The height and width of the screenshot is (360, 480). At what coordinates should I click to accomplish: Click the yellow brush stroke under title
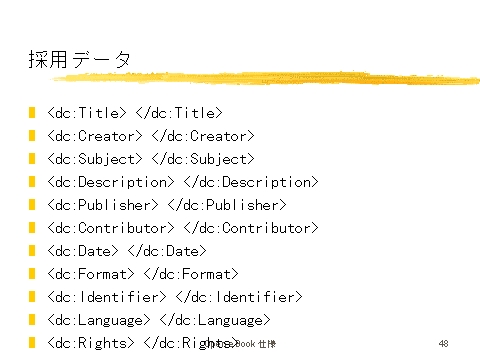266,78
